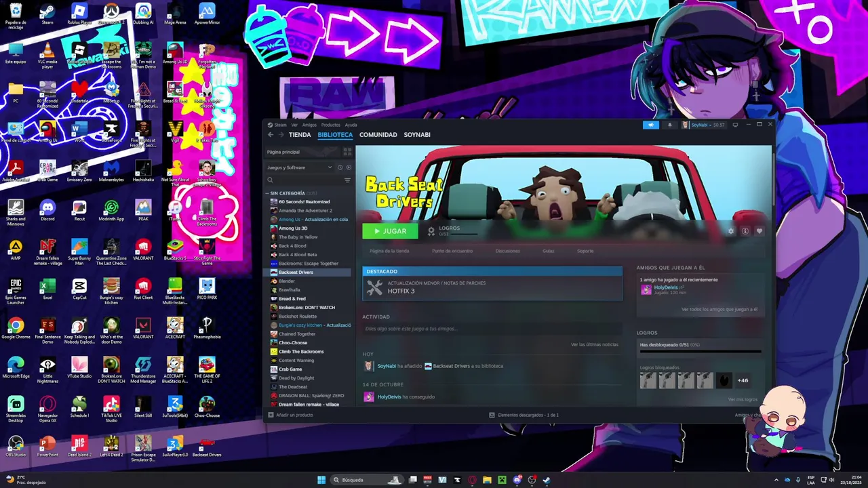The width and height of the screenshot is (868, 488).
Task: Click the Windows taskbar search box
Action: 366,480
